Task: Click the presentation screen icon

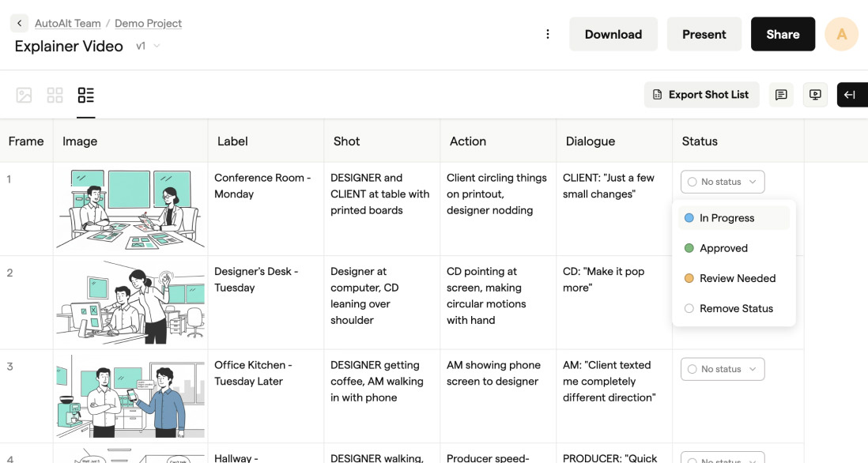Action: (x=815, y=95)
